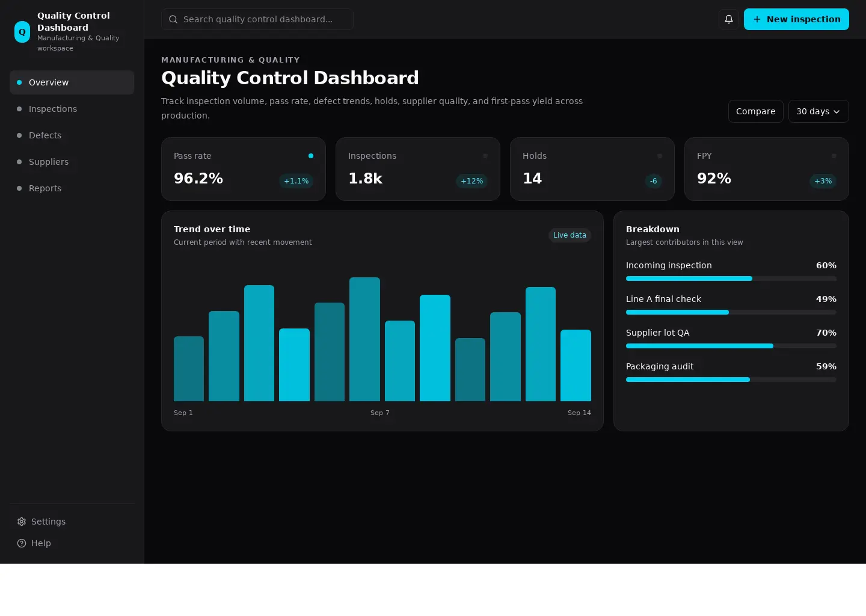
Task: Click the tallest bar in the trend chart
Action: coord(364,339)
